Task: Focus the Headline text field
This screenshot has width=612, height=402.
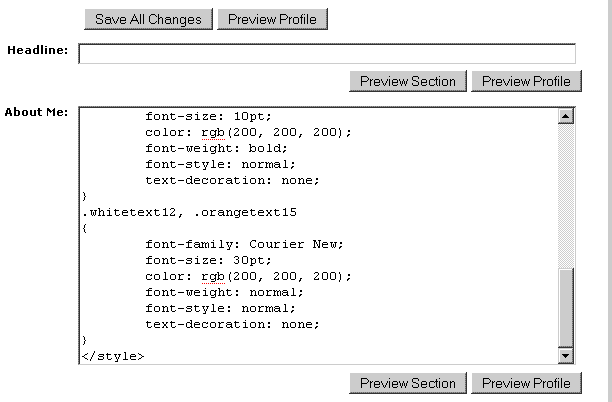Action: point(327,53)
